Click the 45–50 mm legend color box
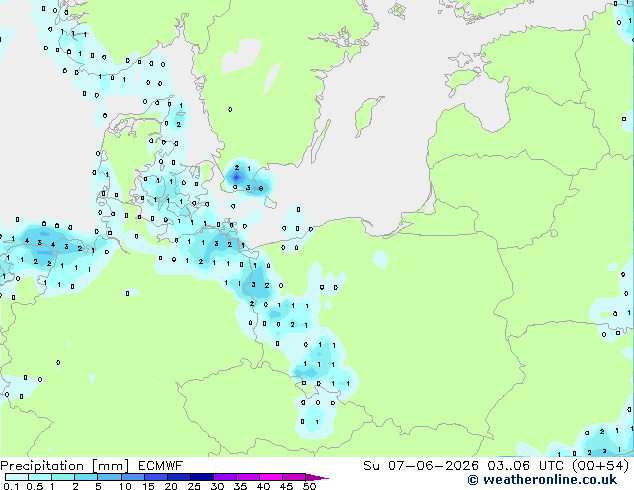The width and height of the screenshot is (634, 490). (x=294, y=477)
